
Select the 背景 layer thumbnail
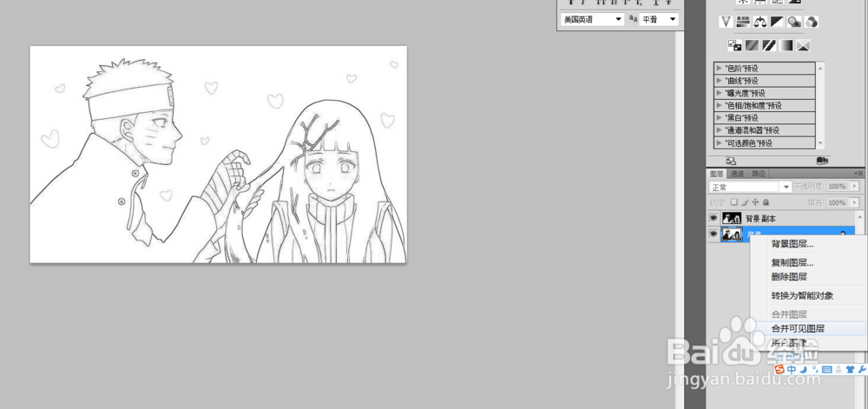pyautogui.click(x=732, y=234)
